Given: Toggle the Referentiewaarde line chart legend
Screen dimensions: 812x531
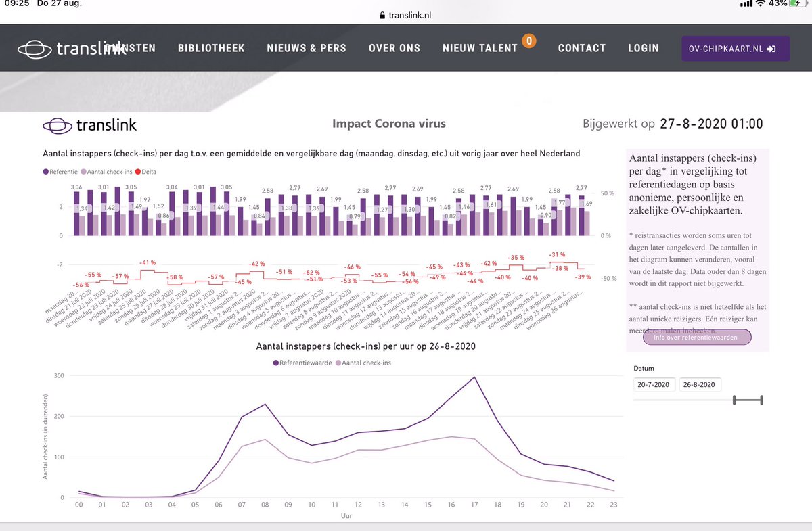Looking at the screenshot, I should [x=303, y=363].
